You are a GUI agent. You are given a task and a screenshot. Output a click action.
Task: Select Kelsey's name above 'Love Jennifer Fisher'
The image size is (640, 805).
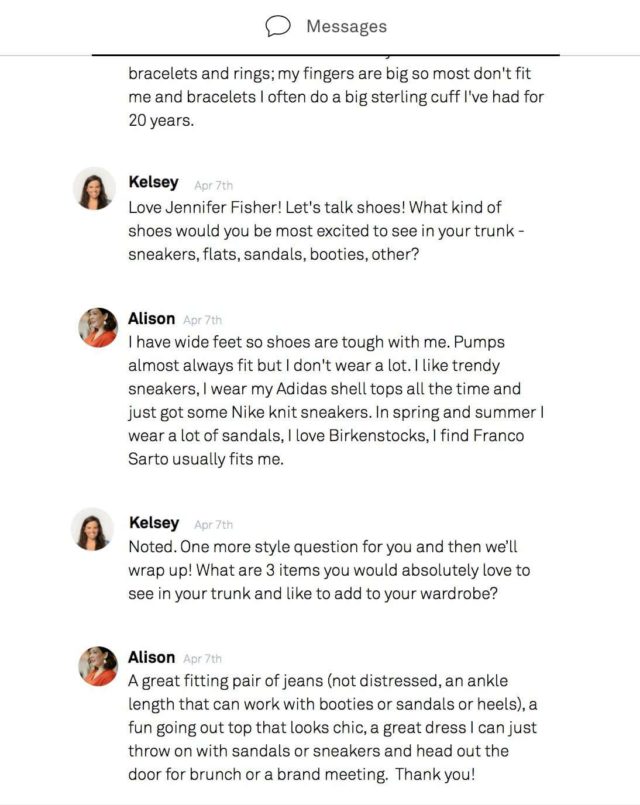(154, 182)
